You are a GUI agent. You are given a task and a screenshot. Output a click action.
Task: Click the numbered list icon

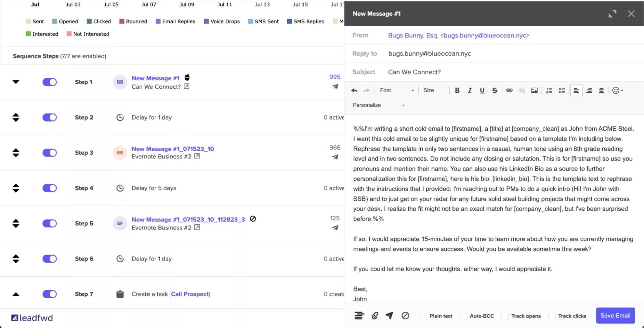[x=549, y=90]
